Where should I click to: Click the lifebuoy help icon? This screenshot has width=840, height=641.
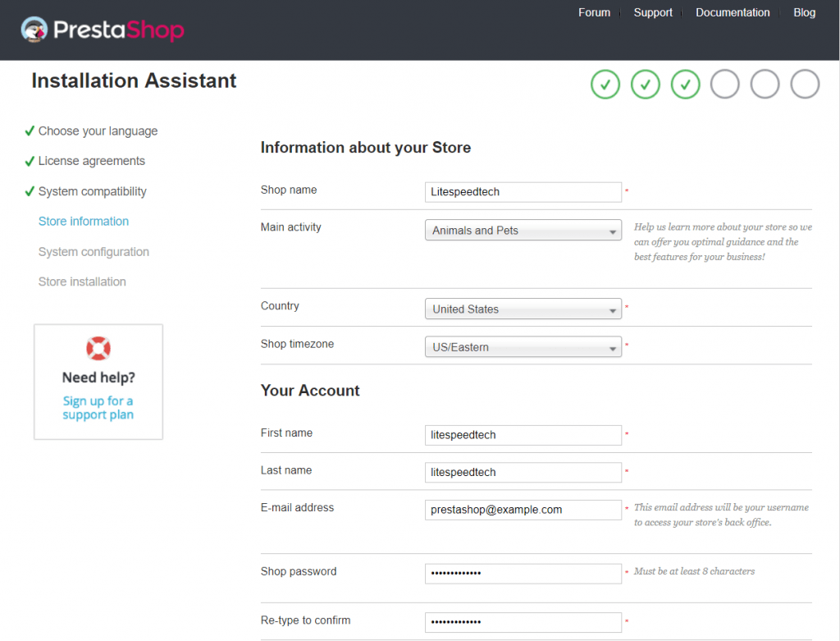pyautogui.click(x=98, y=348)
